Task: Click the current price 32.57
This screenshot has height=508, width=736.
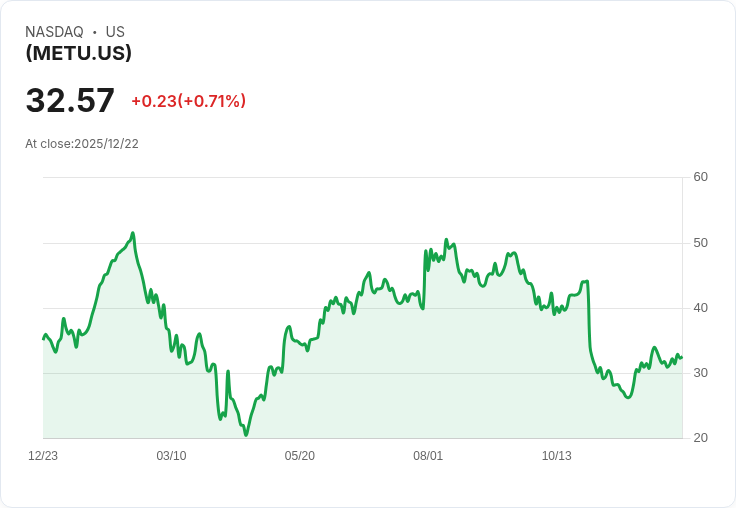Action: point(70,101)
